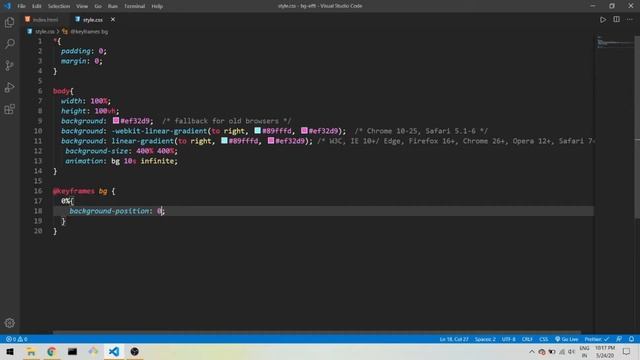Click the #ef32d9 swatch on line 9
The width and height of the screenshot is (640, 360).
(x=116, y=120)
